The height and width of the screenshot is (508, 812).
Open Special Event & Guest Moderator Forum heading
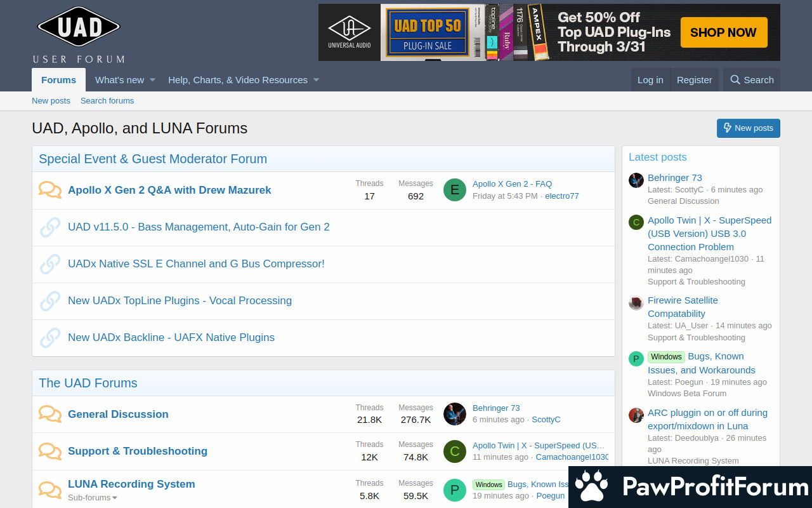[x=153, y=159]
